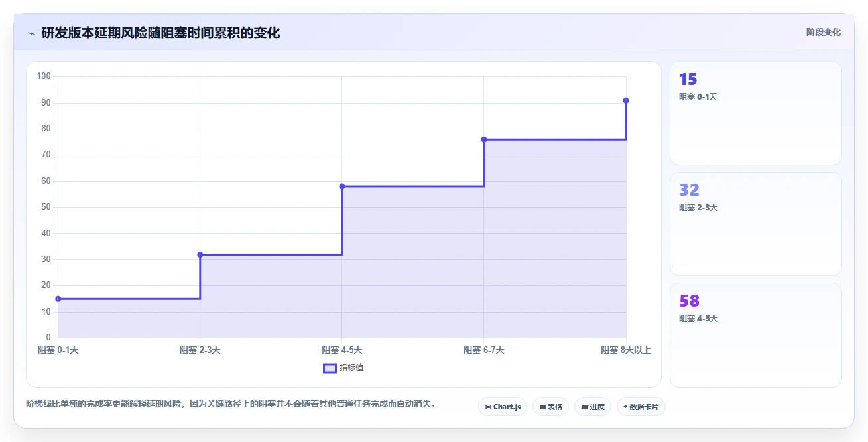This screenshot has width=868, height=442.
Task: Click the x-axis label 阻塞 8天以上
Action: (x=626, y=350)
